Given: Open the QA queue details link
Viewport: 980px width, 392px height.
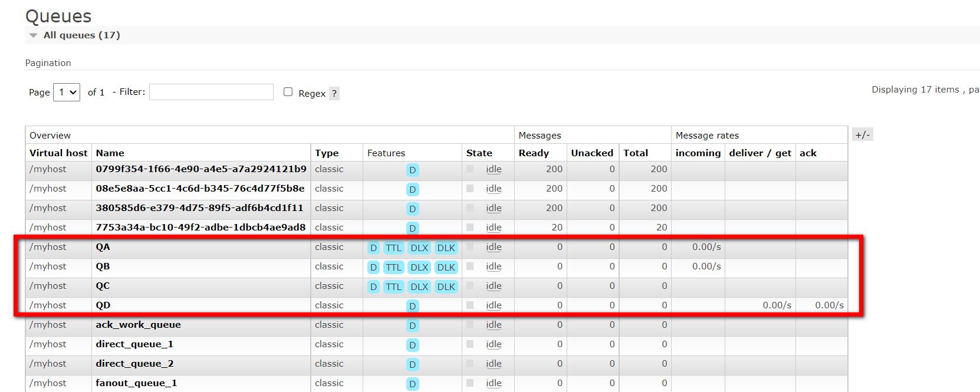Looking at the screenshot, I should (x=103, y=247).
